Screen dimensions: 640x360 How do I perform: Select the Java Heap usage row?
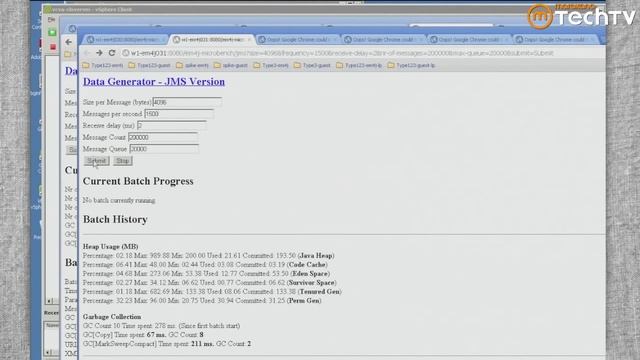209,256
